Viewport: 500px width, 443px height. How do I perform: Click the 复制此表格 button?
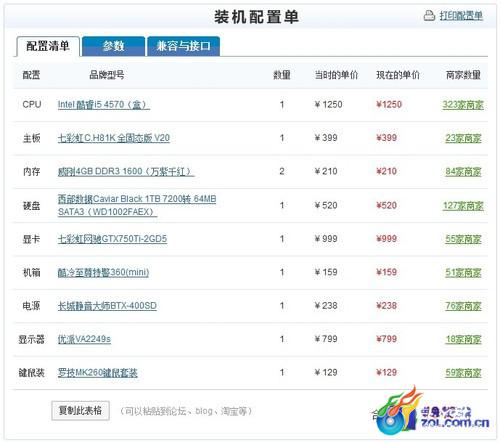click(80, 411)
